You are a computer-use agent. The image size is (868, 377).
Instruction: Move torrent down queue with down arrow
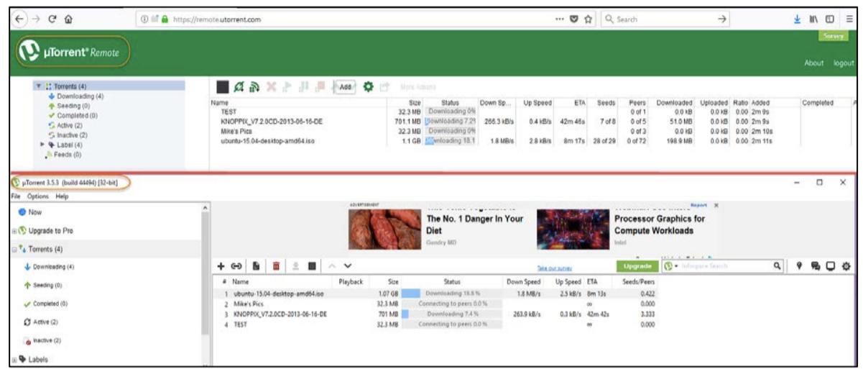[x=348, y=266]
